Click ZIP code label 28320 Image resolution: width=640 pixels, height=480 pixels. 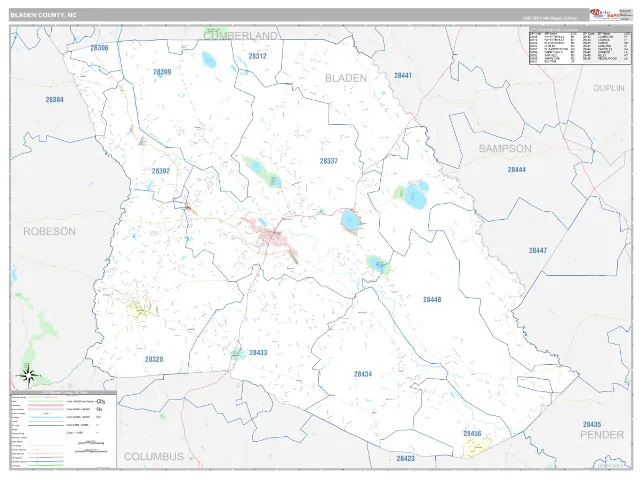154,359
